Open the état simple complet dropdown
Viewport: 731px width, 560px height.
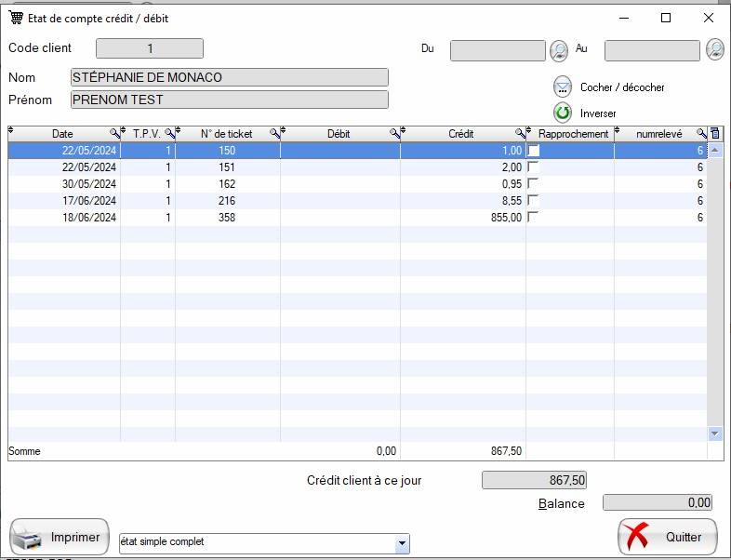click(x=402, y=542)
